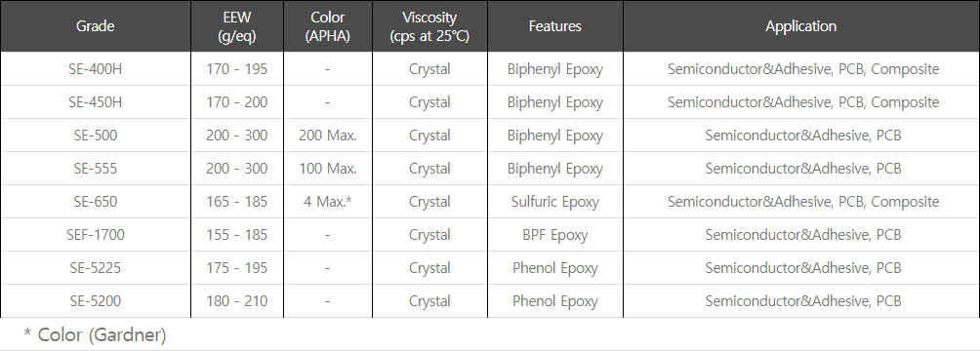Click the SE-5200 grade entry
The width and height of the screenshot is (980, 351).
click(x=95, y=300)
